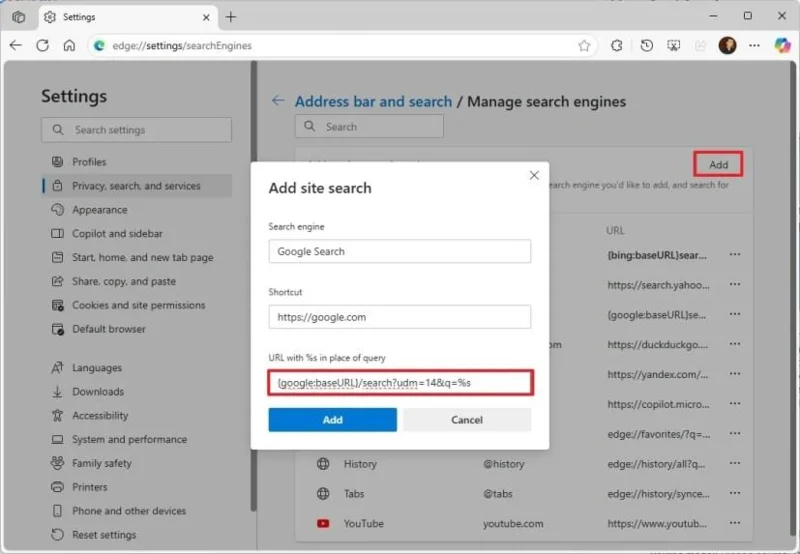800x554 pixels.
Task: Open more actions for google:baseURL row
Action: pyautogui.click(x=735, y=314)
